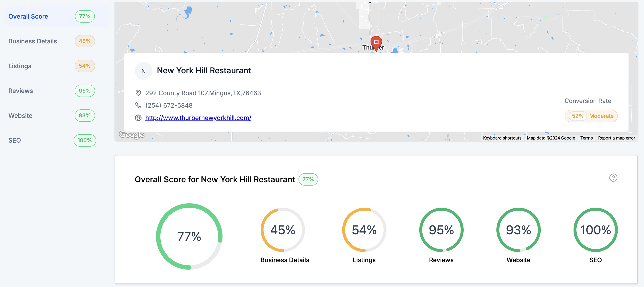Screen dimensions: 644x287
Task: Click Keyboard shortcuts on the map
Action: (x=502, y=138)
